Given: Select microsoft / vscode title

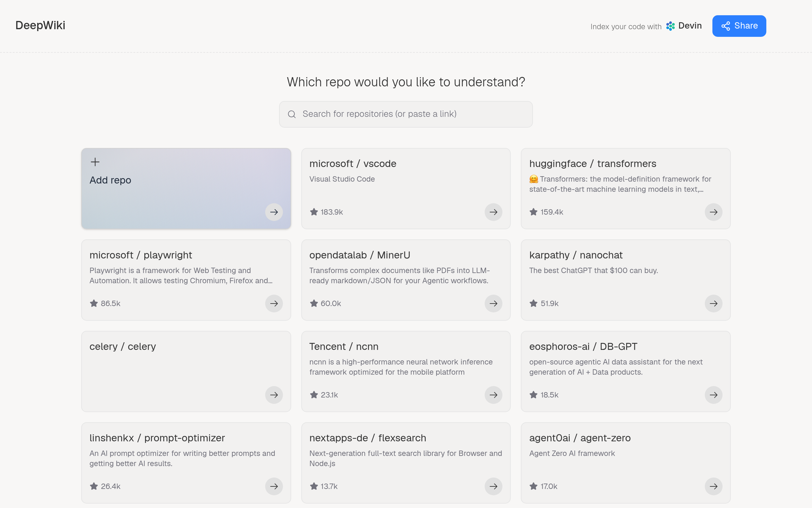Looking at the screenshot, I should [353, 164].
